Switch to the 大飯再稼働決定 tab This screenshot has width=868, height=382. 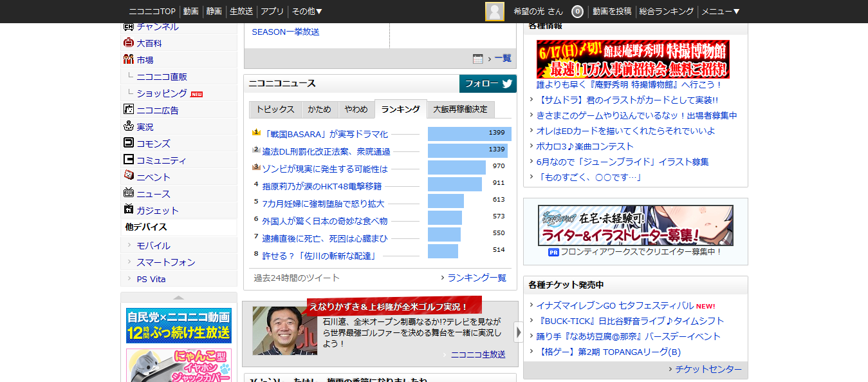coord(461,110)
